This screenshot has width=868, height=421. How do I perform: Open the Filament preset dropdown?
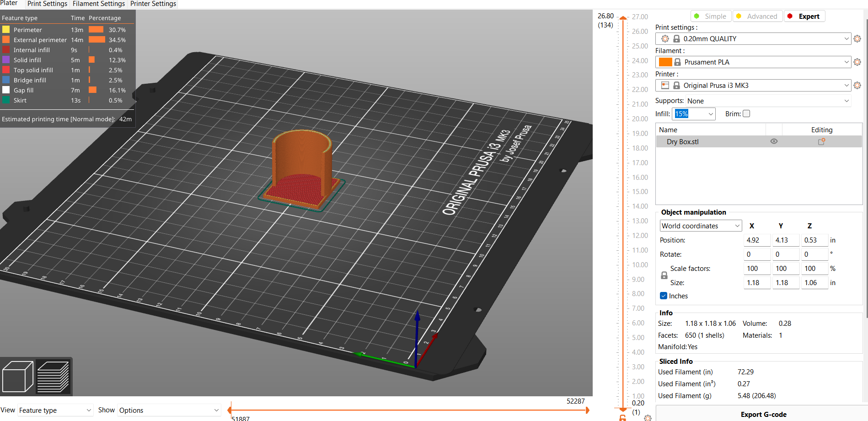(753, 62)
